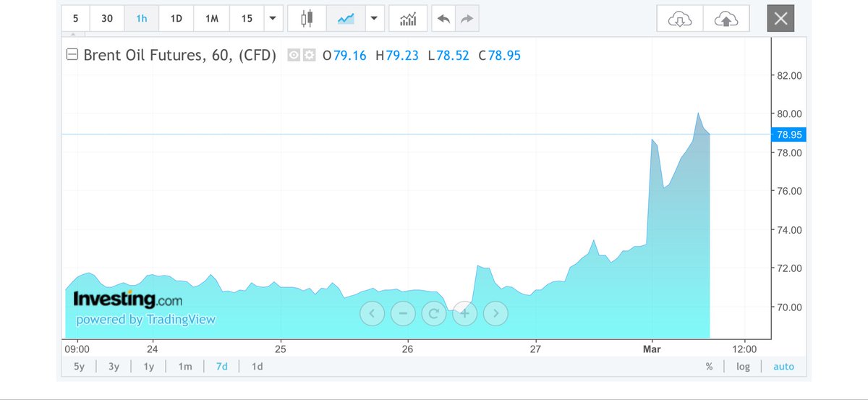Select the 5 minute interval
Viewport: 868px width, 400px height.
[x=76, y=18]
